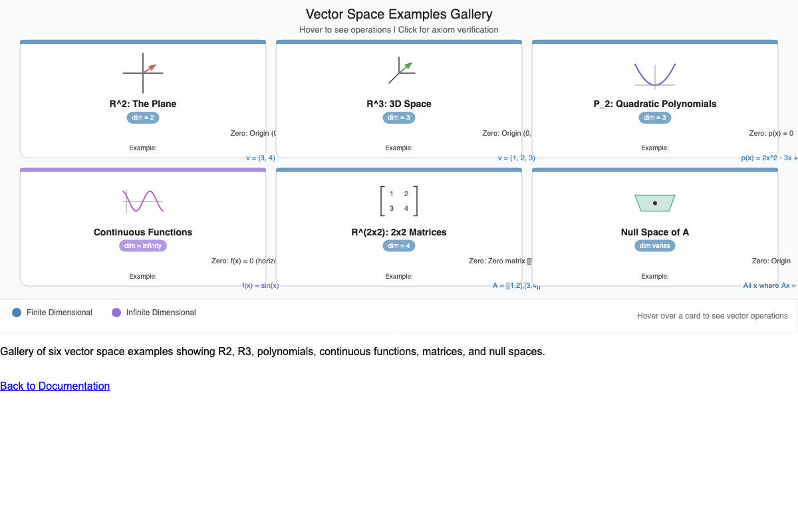
Task: Click the trapezoid icon on Null Space card
Action: [x=655, y=203]
